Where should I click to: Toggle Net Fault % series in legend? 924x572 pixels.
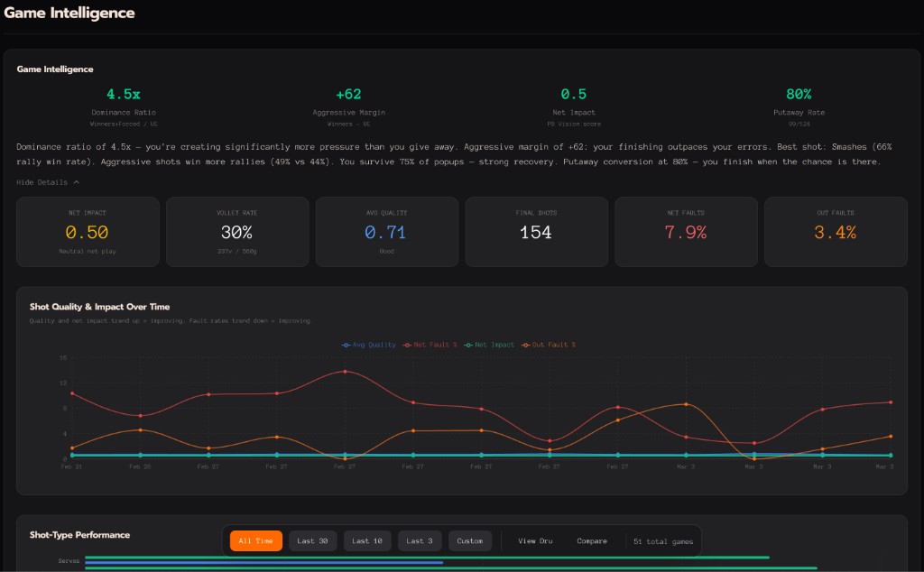point(430,345)
